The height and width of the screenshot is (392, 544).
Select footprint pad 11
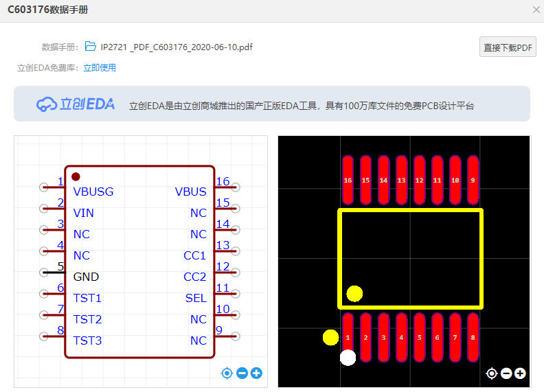pyautogui.click(x=437, y=180)
